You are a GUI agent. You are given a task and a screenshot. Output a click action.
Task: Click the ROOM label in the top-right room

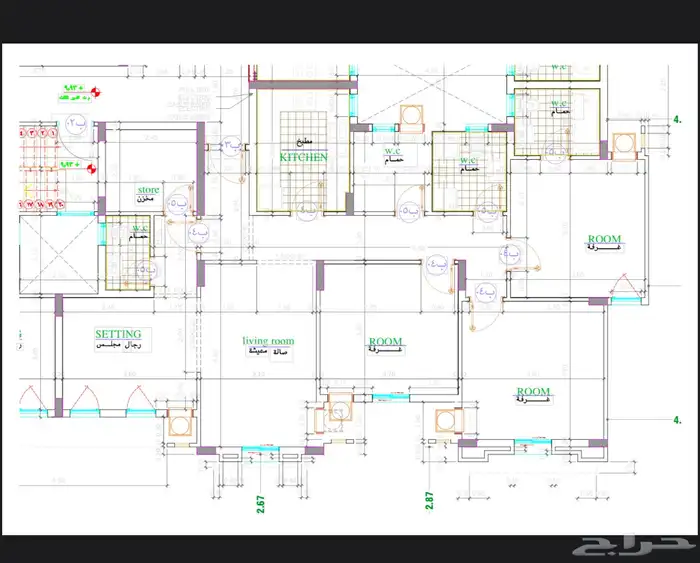click(x=604, y=240)
